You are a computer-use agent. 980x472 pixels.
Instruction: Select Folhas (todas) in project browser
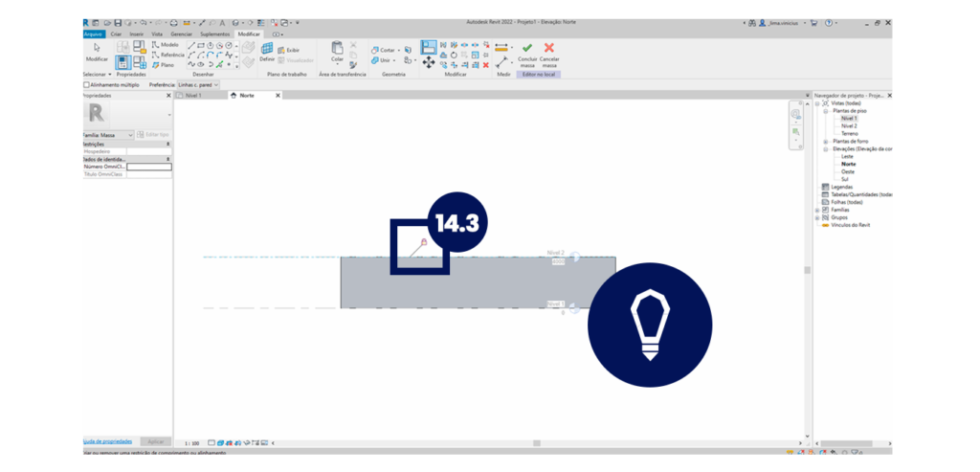point(846,202)
